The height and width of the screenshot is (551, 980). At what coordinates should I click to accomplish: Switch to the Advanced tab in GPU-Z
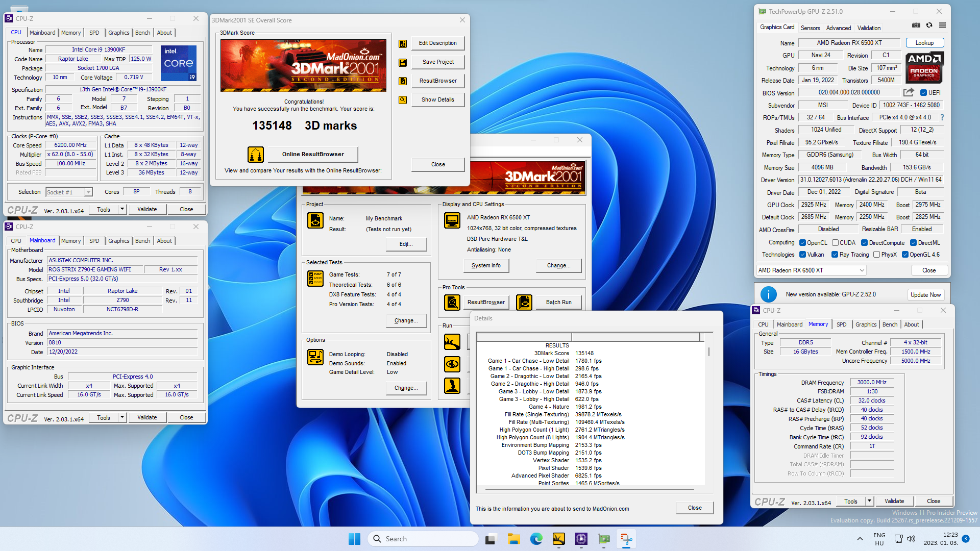839,28
